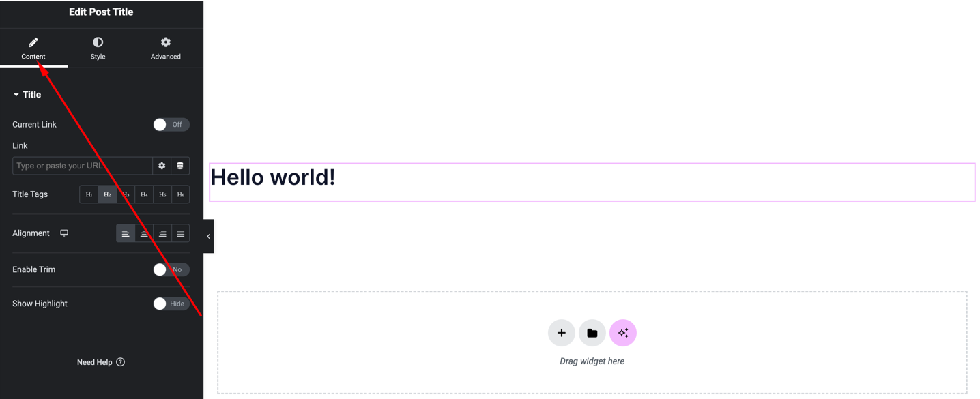
Task: Open link options gear icon
Action: pyautogui.click(x=162, y=166)
